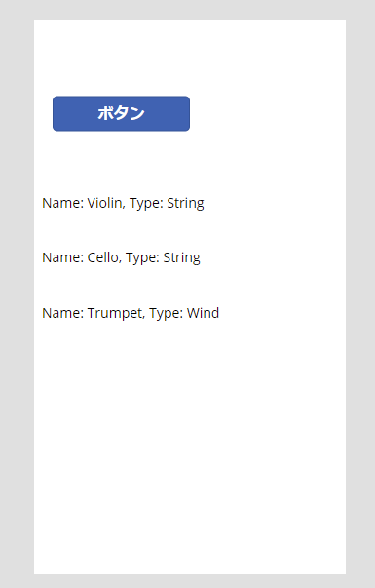Click String in the Cello row
The image size is (375, 588).
[182, 258]
